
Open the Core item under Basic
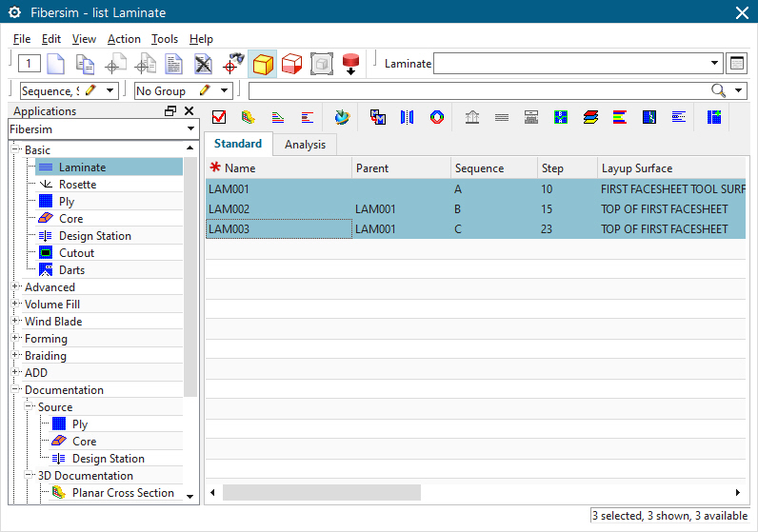point(70,219)
